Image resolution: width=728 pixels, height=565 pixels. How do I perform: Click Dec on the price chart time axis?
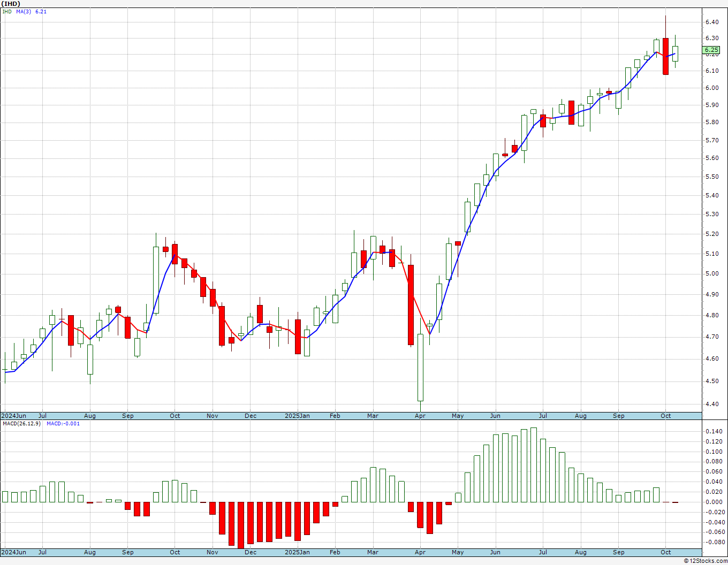(251, 416)
